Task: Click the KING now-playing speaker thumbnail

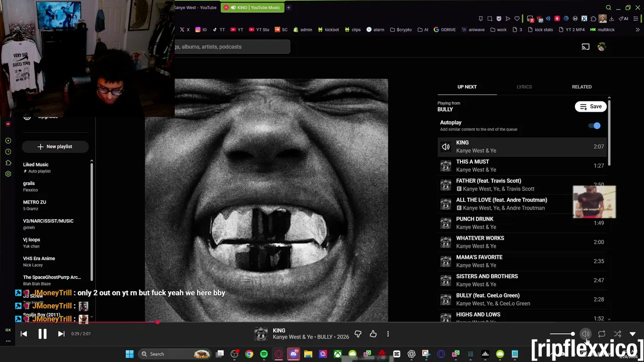Action: click(446, 147)
